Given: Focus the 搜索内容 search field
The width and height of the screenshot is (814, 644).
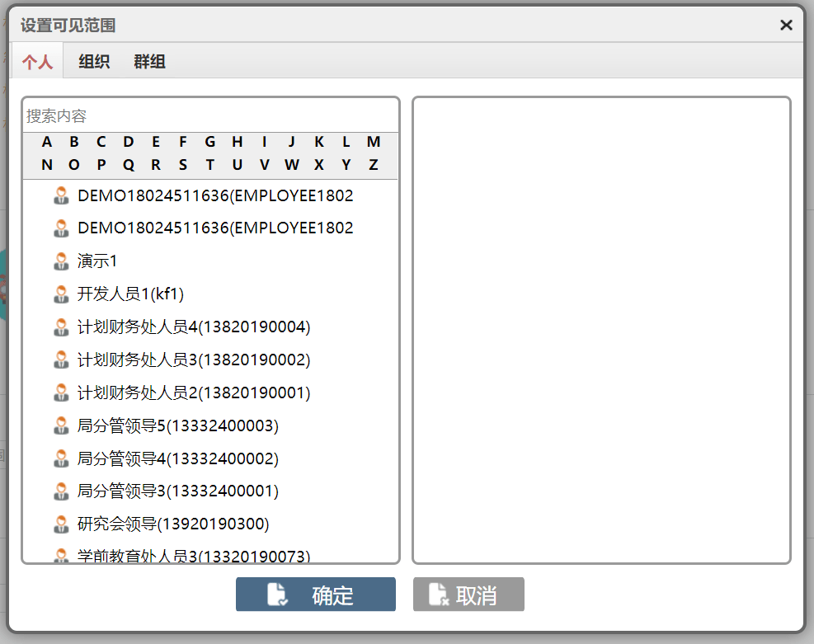Looking at the screenshot, I should coord(210,115).
